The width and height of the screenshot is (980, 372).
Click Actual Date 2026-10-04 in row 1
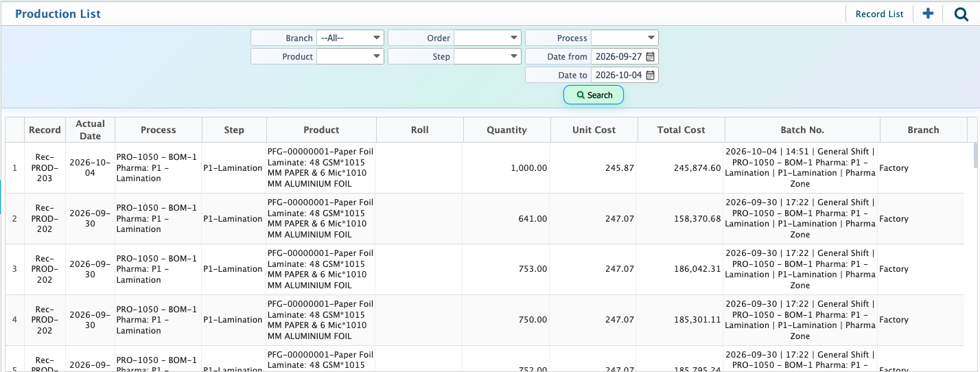[90, 168]
